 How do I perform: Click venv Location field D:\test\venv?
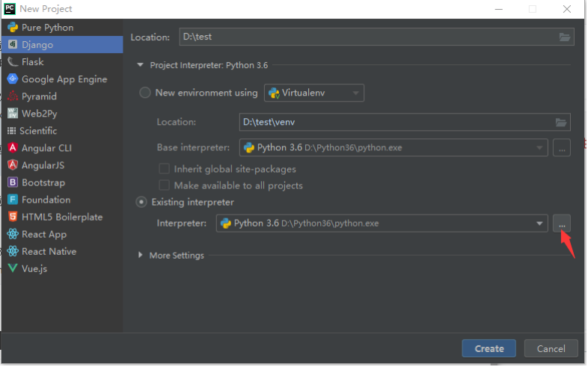click(405, 122)
